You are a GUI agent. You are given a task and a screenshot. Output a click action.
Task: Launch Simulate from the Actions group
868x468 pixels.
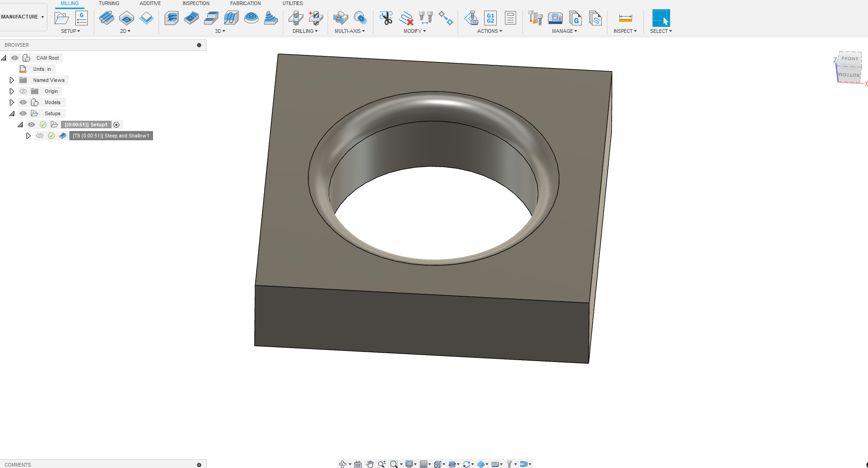click(472, 19)
